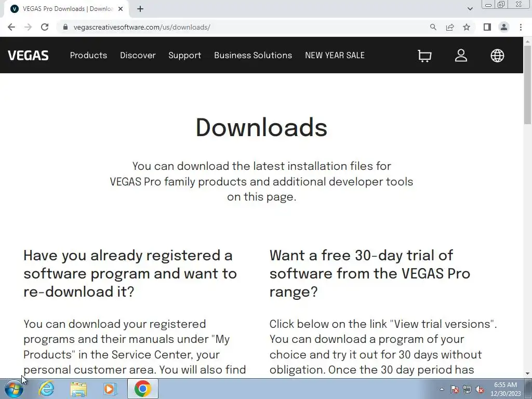Click the scrollbar down arrow
The height and width of the screenshot is (399, 532).
tap(527, 374)
